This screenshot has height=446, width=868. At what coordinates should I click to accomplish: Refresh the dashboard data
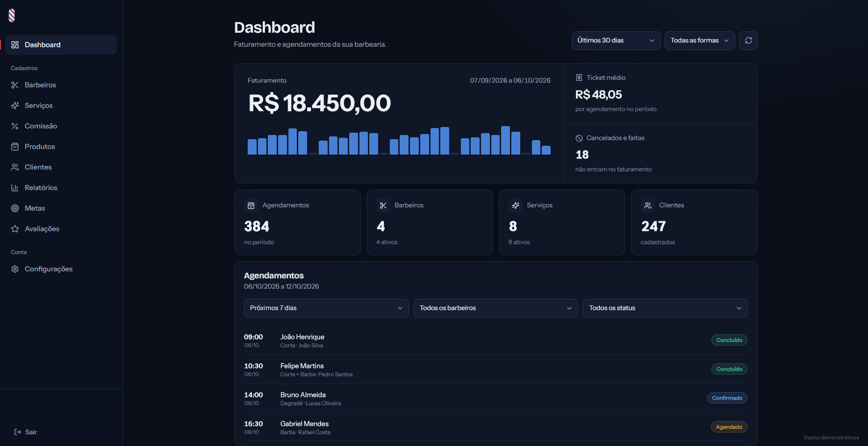point(748,41)
